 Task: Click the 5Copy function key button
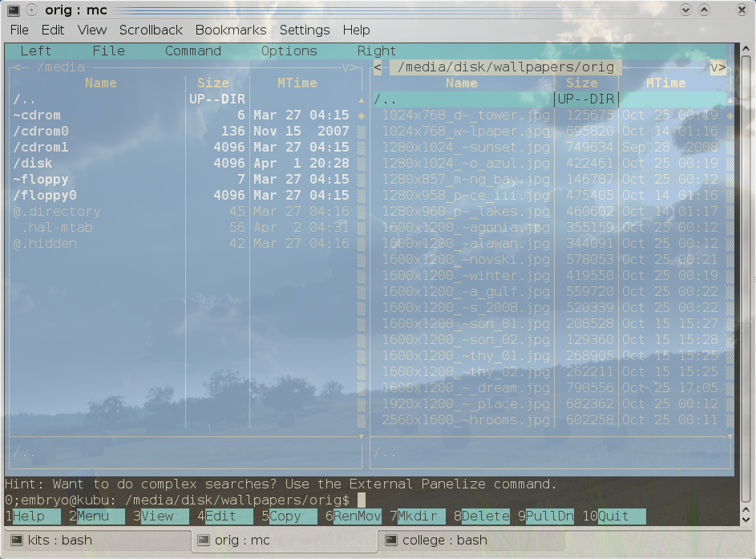(x=289, y=516)
